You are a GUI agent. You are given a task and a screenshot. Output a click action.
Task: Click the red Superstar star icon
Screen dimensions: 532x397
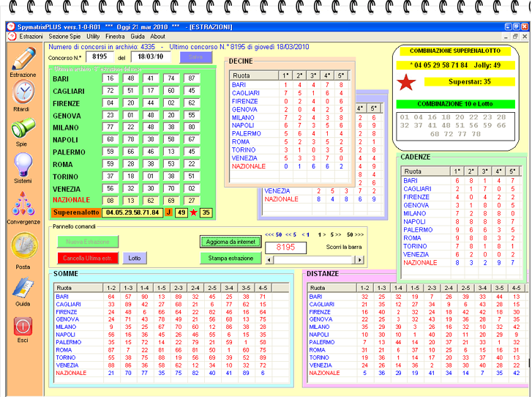[x=406, y=82]
